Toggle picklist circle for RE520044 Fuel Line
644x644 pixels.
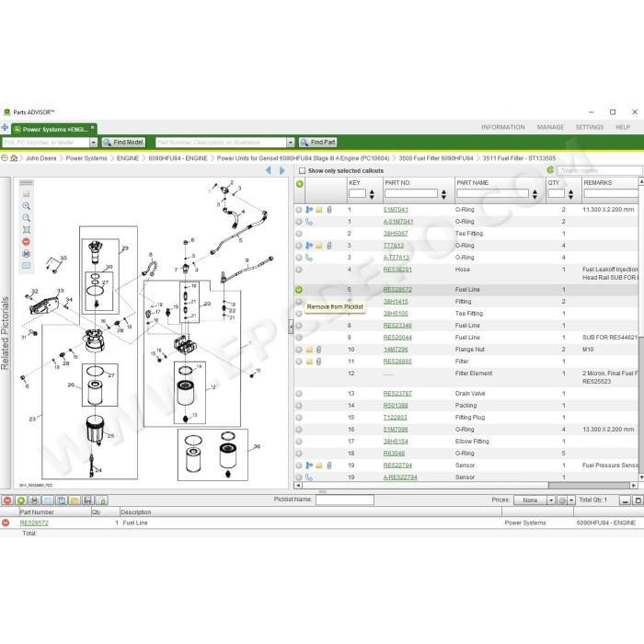click(299, 338)
